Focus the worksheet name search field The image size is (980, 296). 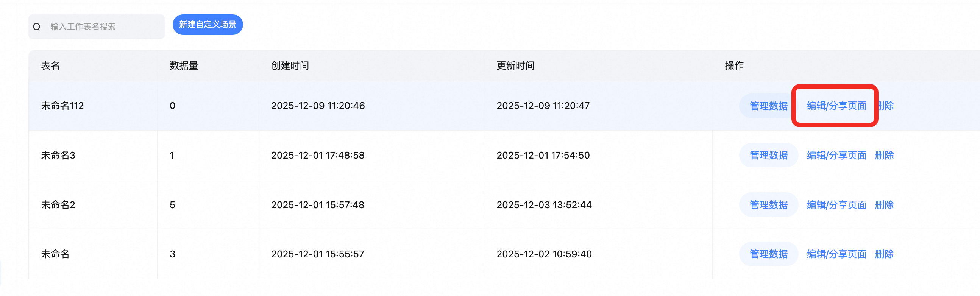(x=103, y=27)
